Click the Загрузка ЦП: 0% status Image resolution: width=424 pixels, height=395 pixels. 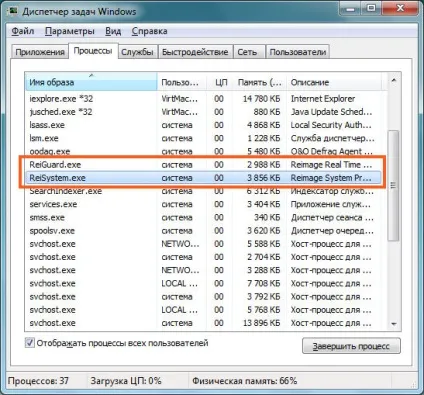point(126,381)
